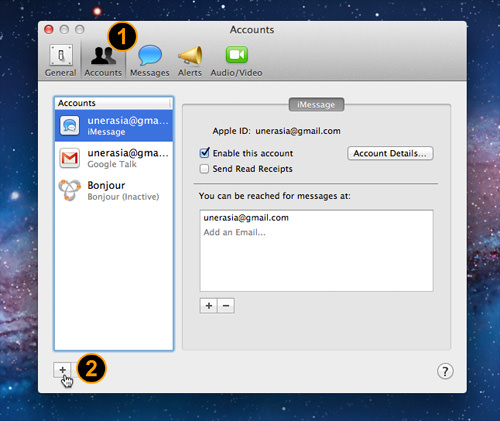500x421 pixels.
Task: Select the Google Talk Gmail account
Action: coord(114,158)
